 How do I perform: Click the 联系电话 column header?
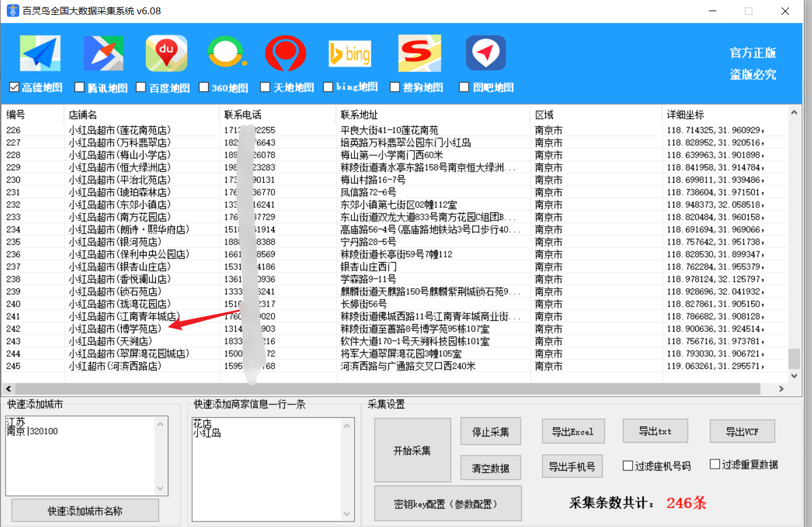[x=278, y=115]
